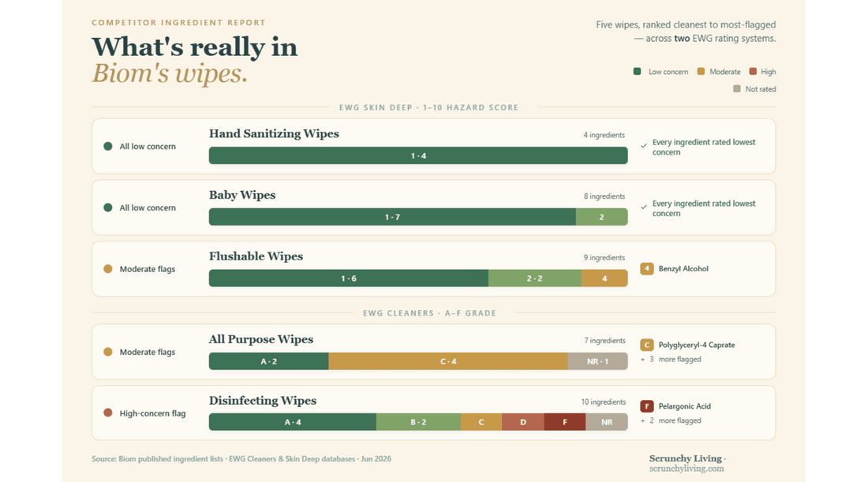Click the EWG Skin Deep section heading
868x482 pixels.
pyautogui.click(x=429, y=107)
